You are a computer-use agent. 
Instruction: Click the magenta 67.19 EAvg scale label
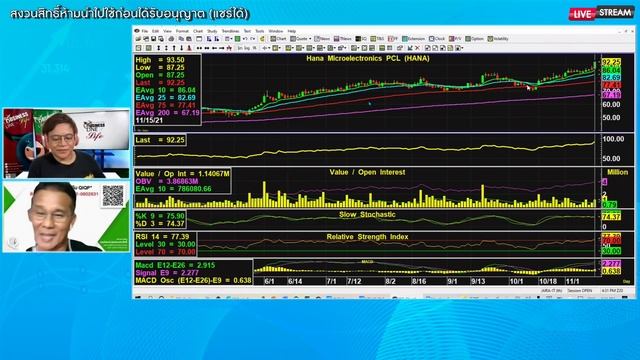(x=611, y=95)
